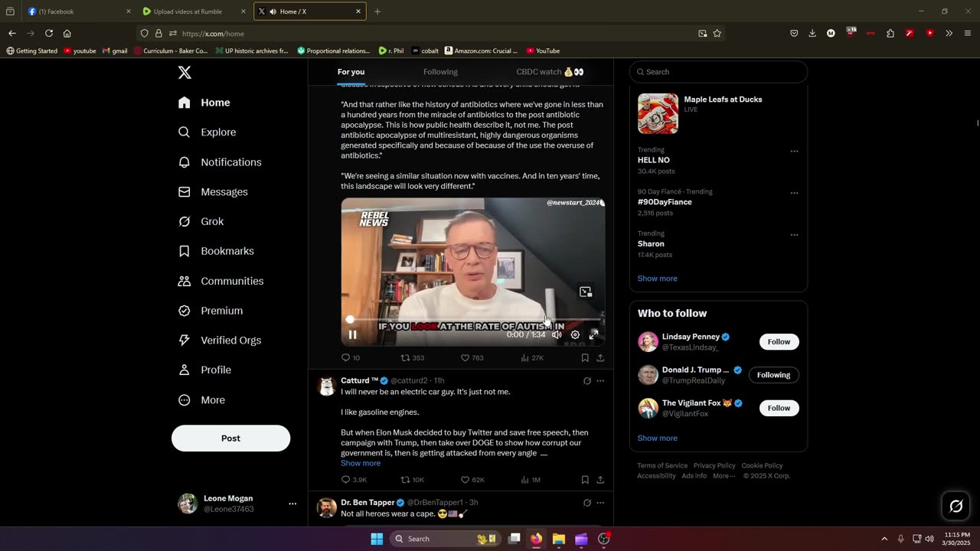The height and width of the screenshot is (551, 980).
Task: Expand the More link in footer
Action: coord(724,476)
